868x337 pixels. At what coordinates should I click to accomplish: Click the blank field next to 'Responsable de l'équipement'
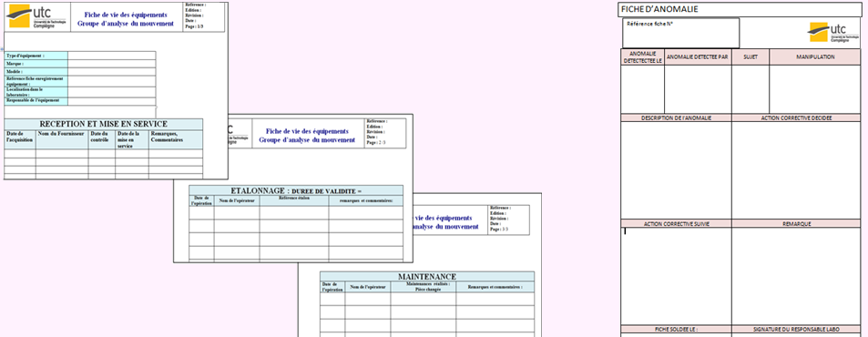click(111, 101)
